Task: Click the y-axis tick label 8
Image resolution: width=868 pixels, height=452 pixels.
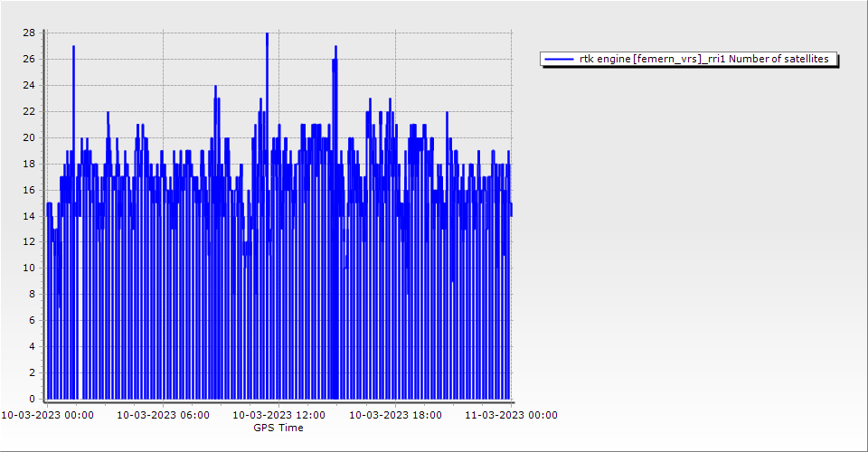Action: [x=32, y=294]
